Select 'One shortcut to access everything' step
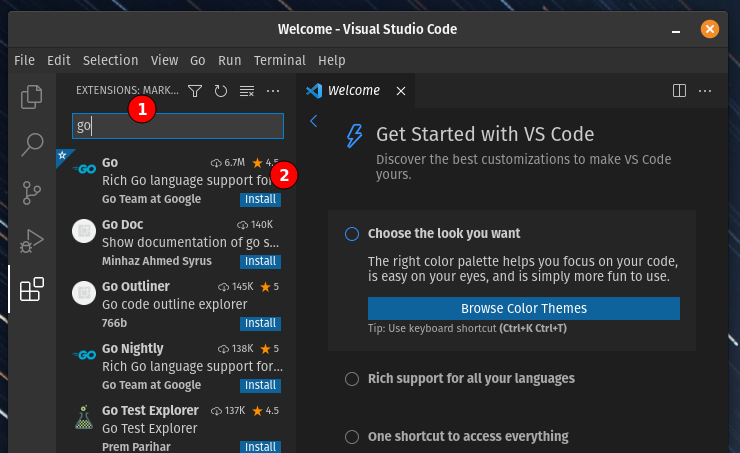 tap(468, 436)
